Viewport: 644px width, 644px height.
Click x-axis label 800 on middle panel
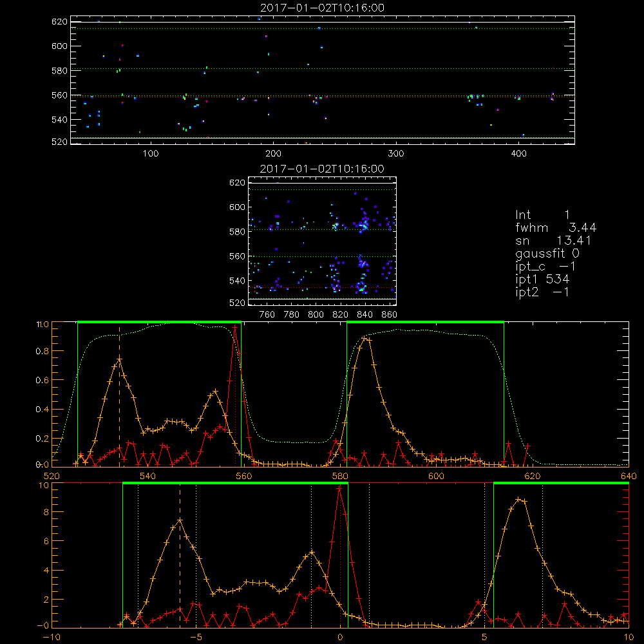pyautogui.click(x=316, y=315)
